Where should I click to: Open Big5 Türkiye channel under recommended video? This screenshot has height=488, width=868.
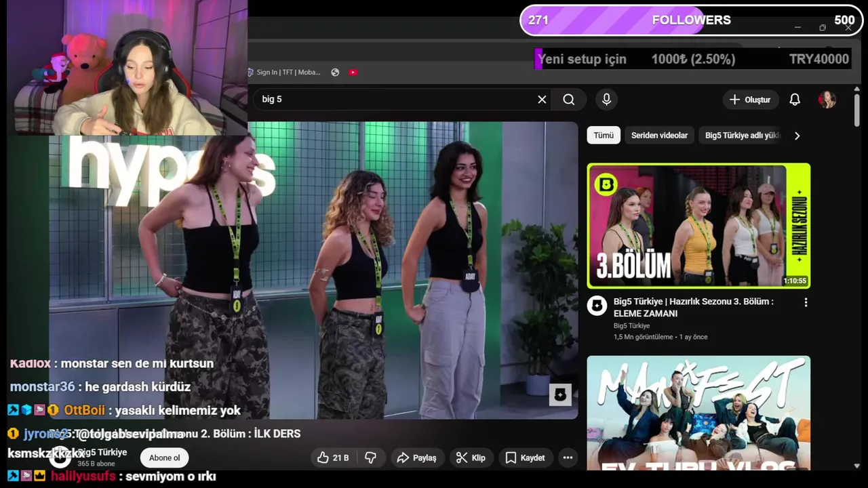[x=631, y=326]
